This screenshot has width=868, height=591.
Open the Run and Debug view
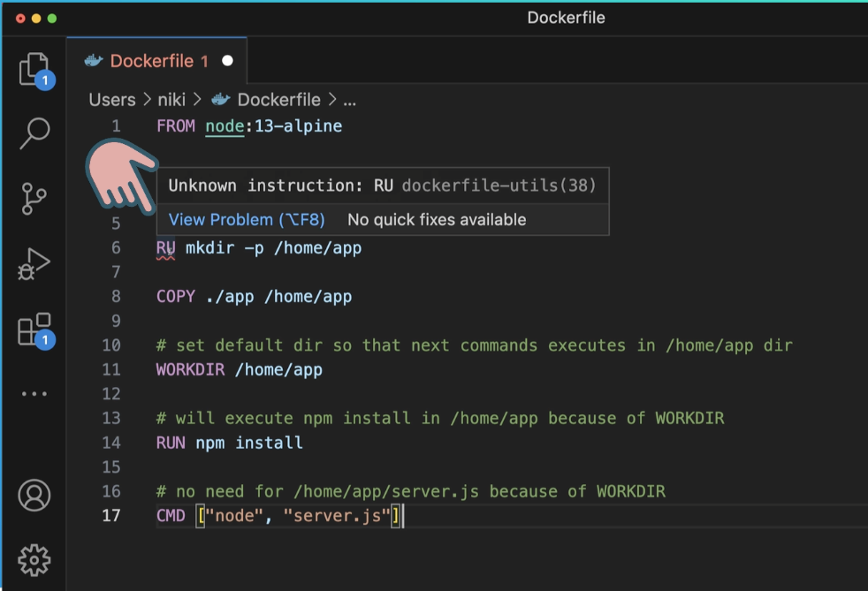pos(34,264)
